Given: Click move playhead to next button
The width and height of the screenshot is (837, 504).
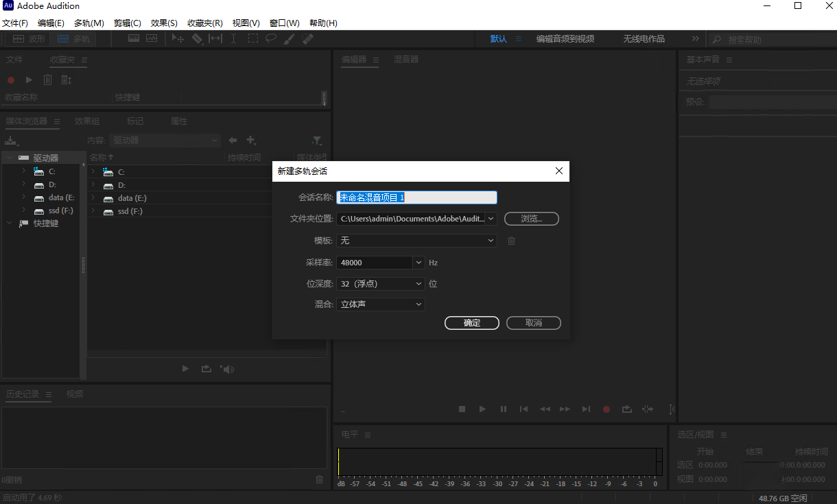Looking at the screenshot, I should pyautogui.click(x=586, y=409).
